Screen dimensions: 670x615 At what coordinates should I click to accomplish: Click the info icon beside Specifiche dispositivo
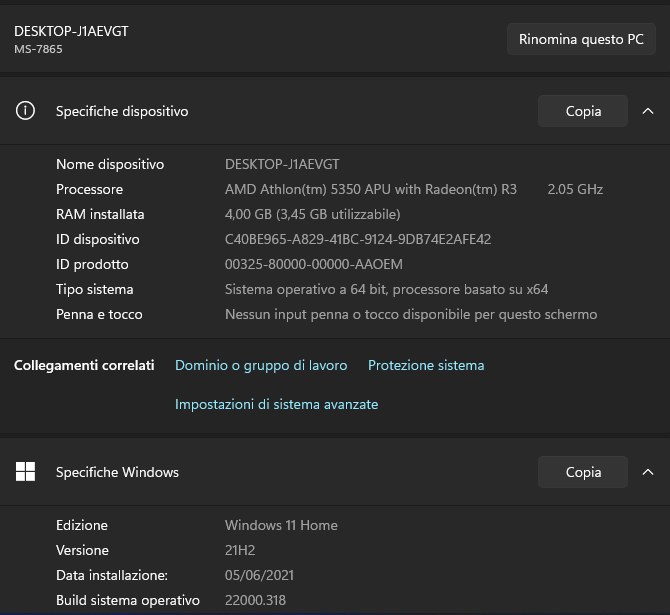click(25, 111)
